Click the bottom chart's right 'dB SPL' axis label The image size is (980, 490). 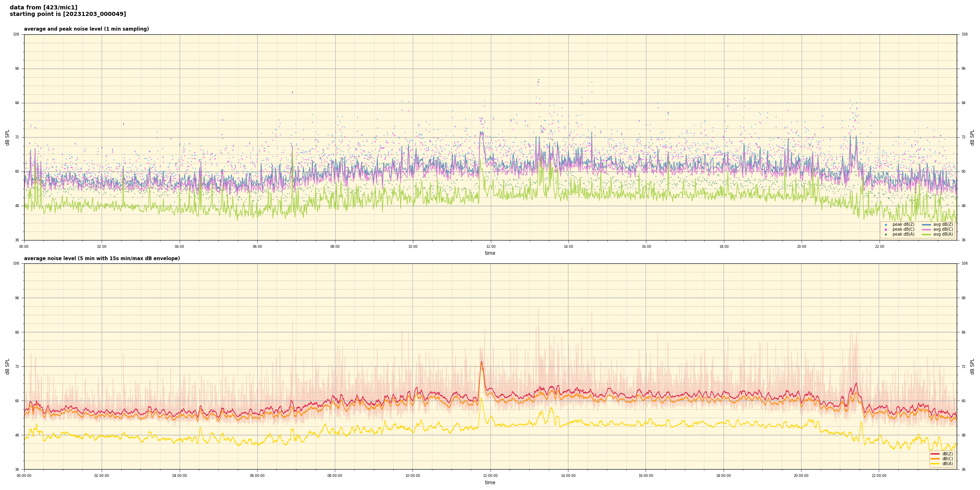[972, 366]
